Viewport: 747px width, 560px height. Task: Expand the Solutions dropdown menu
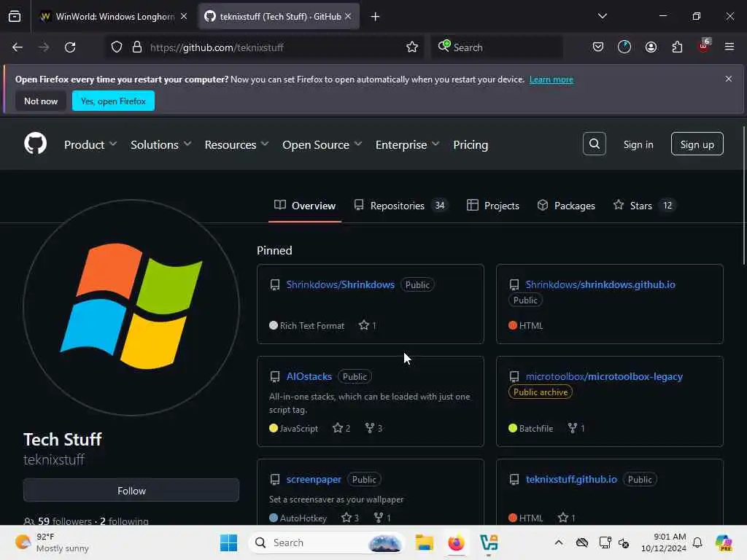pyautogui.click(x=160, y=144)
